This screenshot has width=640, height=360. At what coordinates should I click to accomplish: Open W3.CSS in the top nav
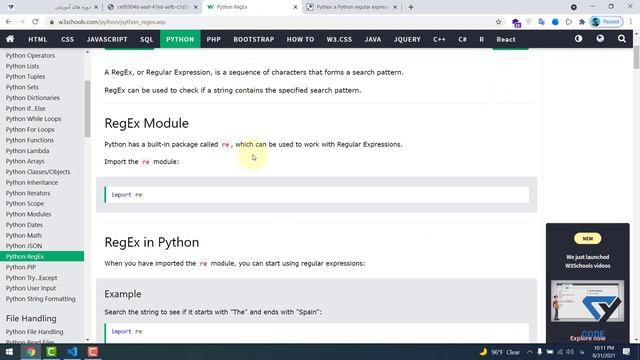point(339,39)
